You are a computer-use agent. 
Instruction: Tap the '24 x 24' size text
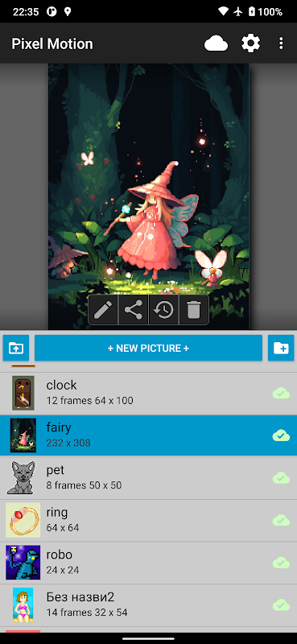[x=63, y=570]
